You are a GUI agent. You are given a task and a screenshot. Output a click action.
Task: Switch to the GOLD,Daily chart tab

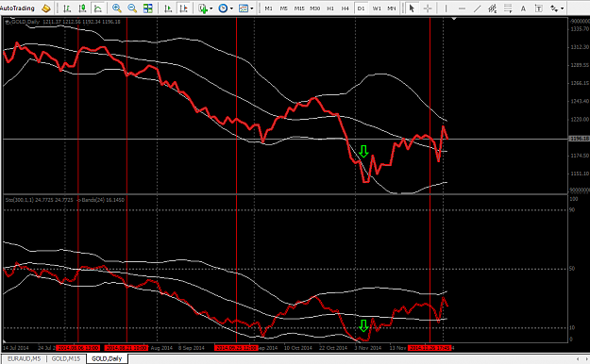(107, 358)
